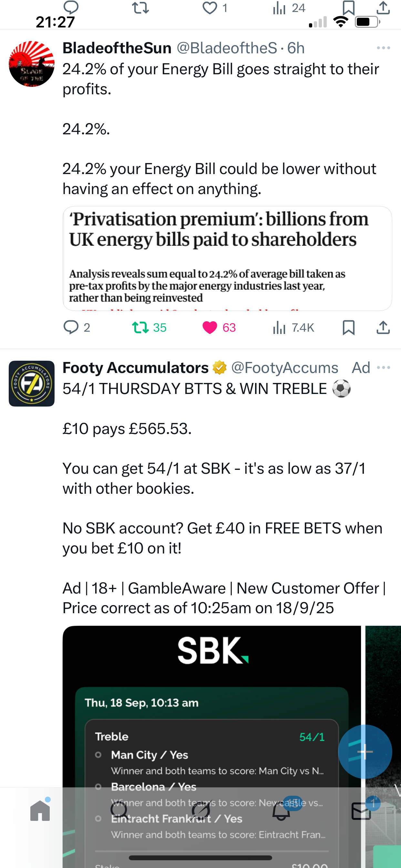Unlike BladeoftheSun's tweet with 63 likes
The image size is (401, 868).
click(210, 327)
